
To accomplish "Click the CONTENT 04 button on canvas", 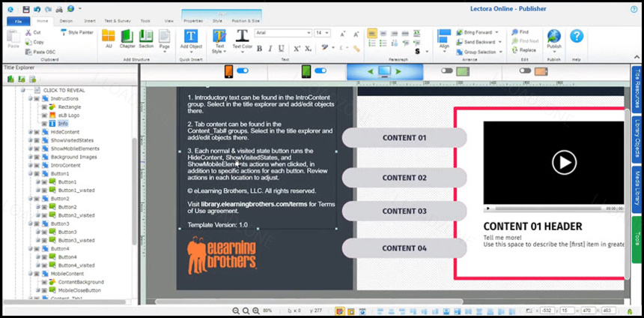I will [404, 248].
